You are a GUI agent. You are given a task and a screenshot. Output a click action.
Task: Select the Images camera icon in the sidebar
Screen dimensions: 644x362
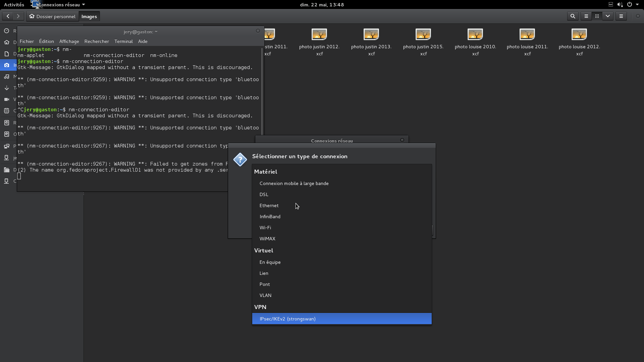[6, 65]
